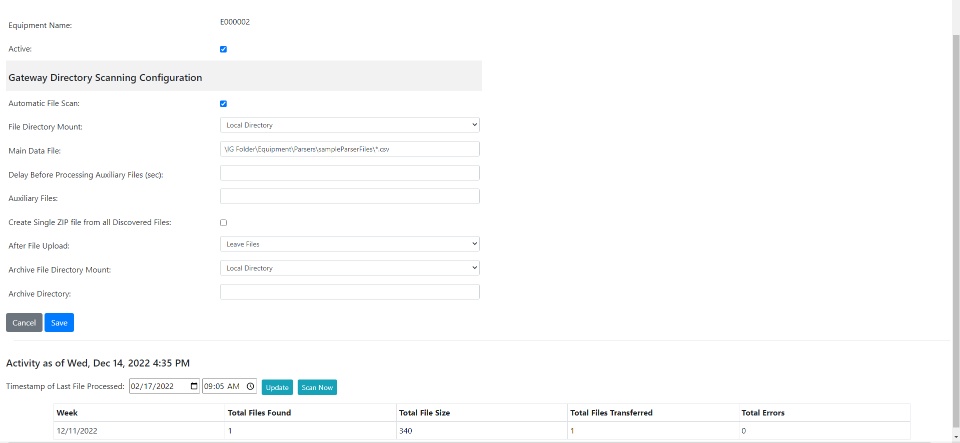Click the Delay Before Processing Auxiliary Files field
The width and height of the screenshot is (960, 443).
pos(349,173)
